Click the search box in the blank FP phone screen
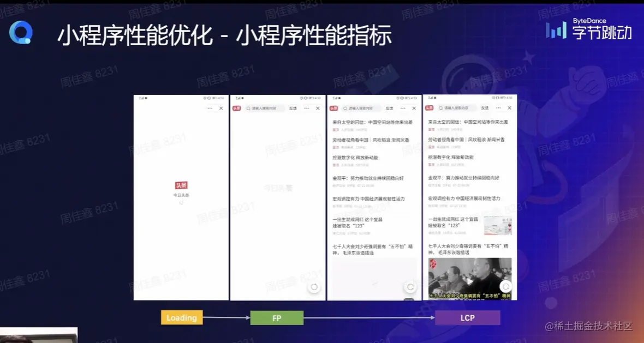644x343 pixels. tap(265, 109)
